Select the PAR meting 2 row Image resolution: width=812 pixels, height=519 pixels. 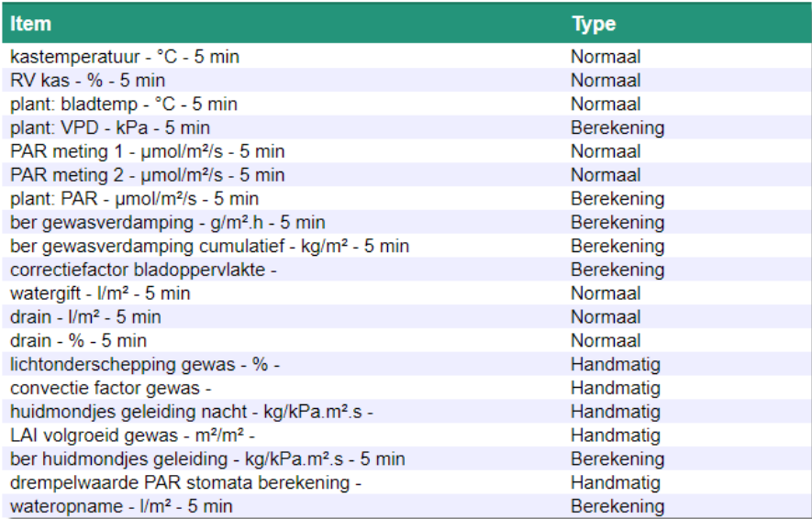148,175
